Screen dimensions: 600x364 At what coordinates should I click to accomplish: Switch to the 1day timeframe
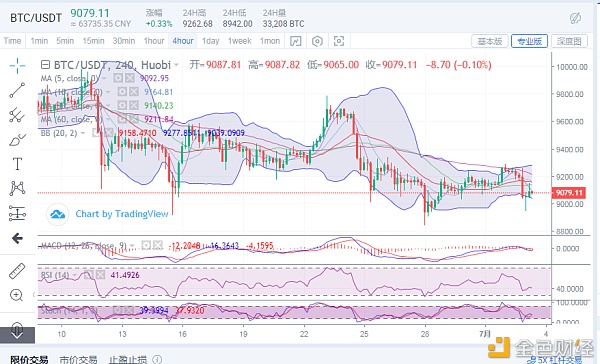tap(210, 41)
